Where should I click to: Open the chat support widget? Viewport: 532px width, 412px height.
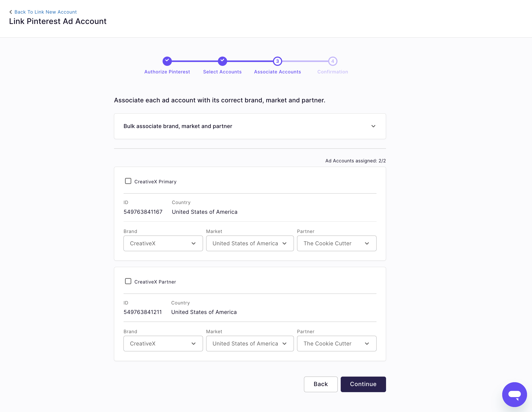point(515,394)
